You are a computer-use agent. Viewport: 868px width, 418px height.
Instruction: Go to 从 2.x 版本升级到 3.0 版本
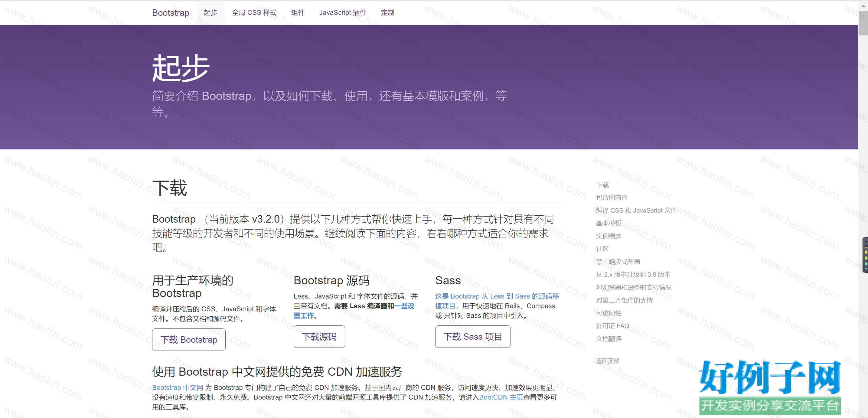pos(633,274)
